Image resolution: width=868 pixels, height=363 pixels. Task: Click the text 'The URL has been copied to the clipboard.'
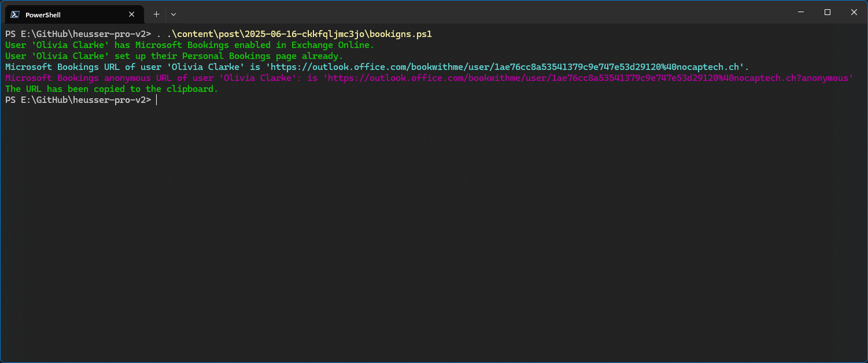[112, 89]
